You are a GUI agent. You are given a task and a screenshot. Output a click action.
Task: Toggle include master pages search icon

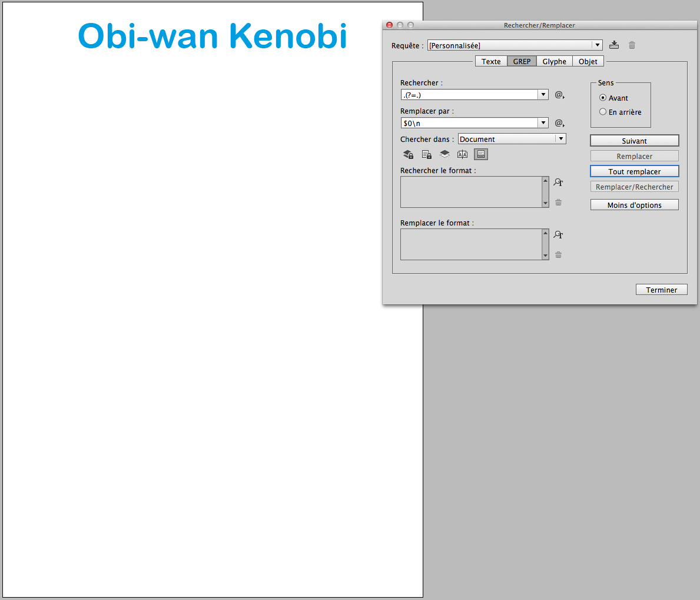click(463, 154)
